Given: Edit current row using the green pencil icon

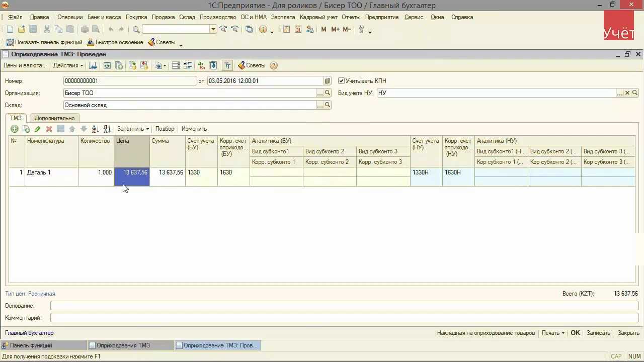Looking at the screenshot, I should pos(37,129).
